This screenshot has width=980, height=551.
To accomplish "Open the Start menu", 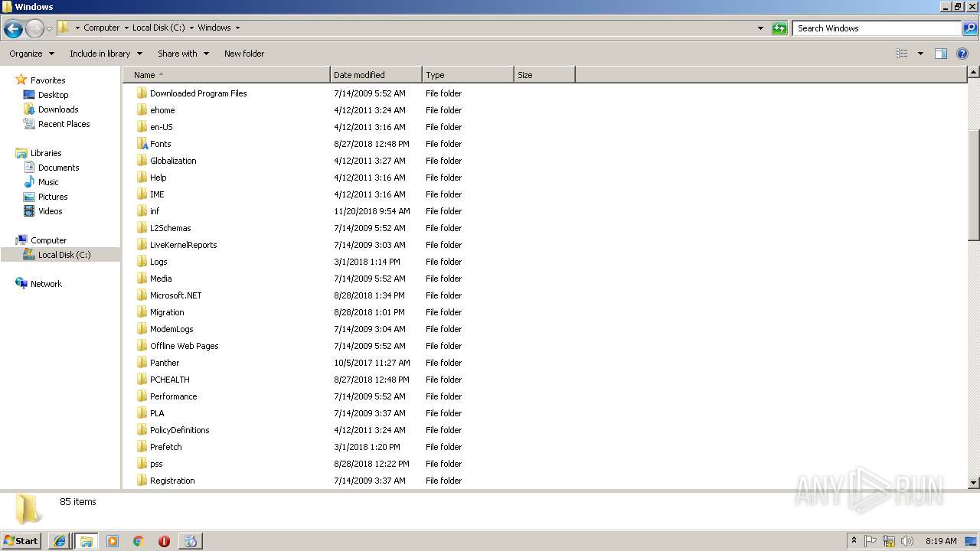I will pos(21,540).
